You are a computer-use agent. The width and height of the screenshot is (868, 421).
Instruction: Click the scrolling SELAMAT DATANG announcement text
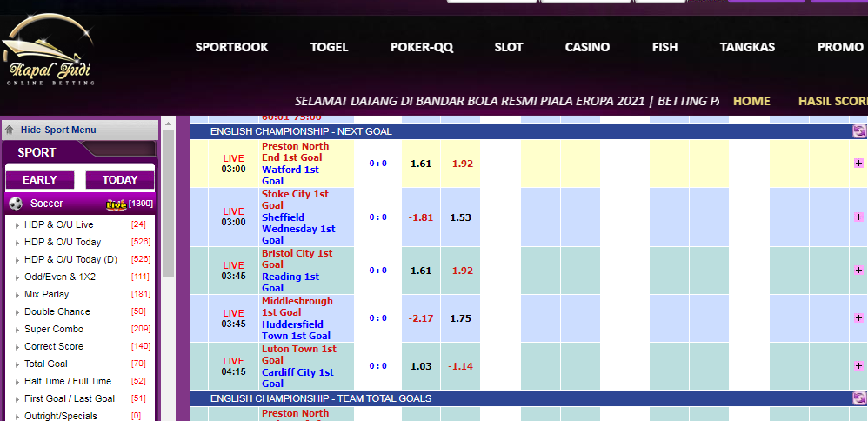click(506, 101)
